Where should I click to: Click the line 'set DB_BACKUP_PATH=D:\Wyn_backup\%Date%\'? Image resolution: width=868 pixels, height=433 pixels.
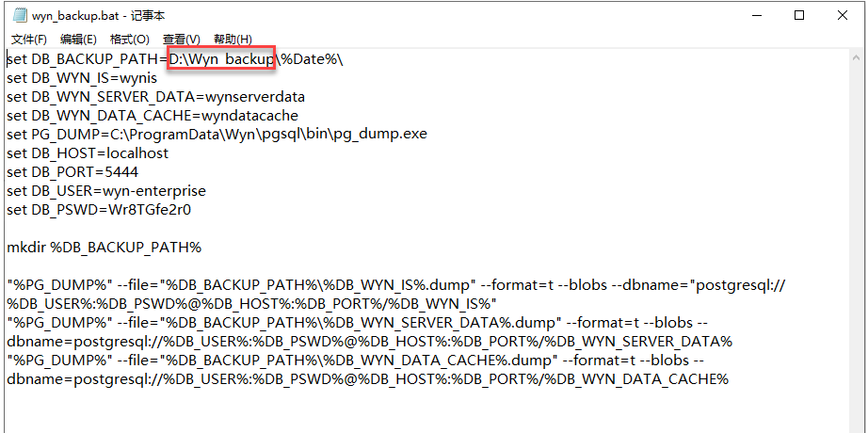[175, 59]
